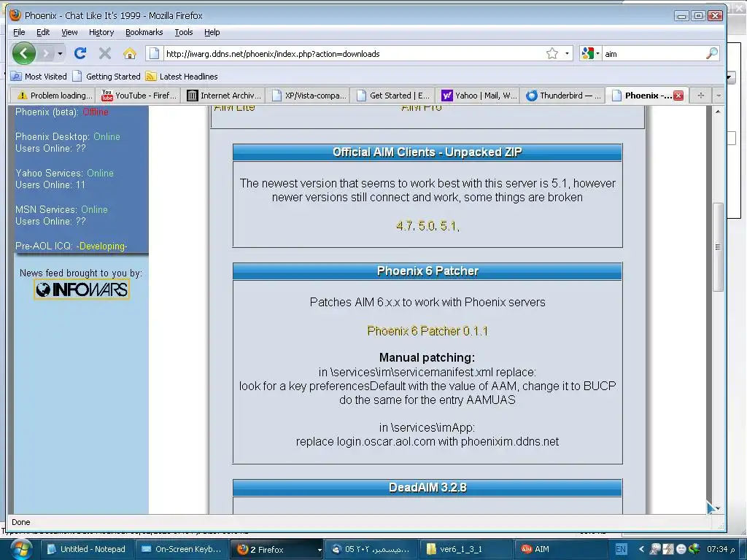Screen dimensions: 747x560
Task: Click the Stop loading X icon
Action: click(x=105, y=53)
